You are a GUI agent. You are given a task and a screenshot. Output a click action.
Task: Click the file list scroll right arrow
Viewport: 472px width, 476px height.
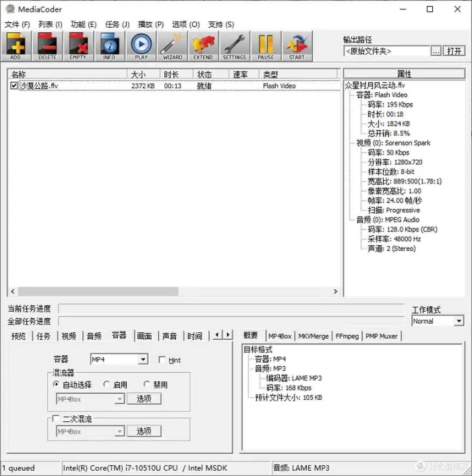pos(335,291)
